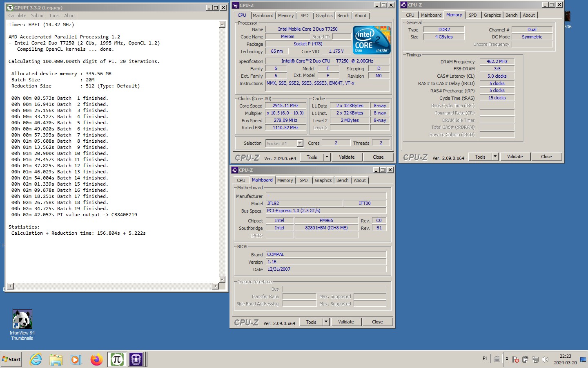Viewport: 588px width, 368px height.
Task: Open Calculate menu in GPUPI
Action: (x=17, y=16)
